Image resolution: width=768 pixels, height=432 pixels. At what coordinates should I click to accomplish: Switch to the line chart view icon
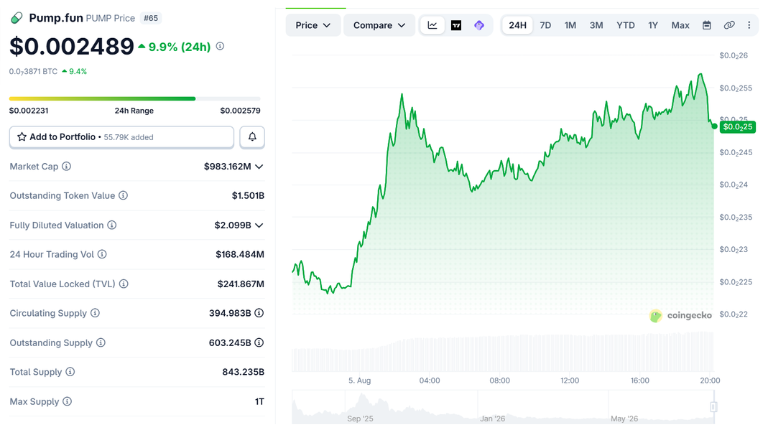432,25
